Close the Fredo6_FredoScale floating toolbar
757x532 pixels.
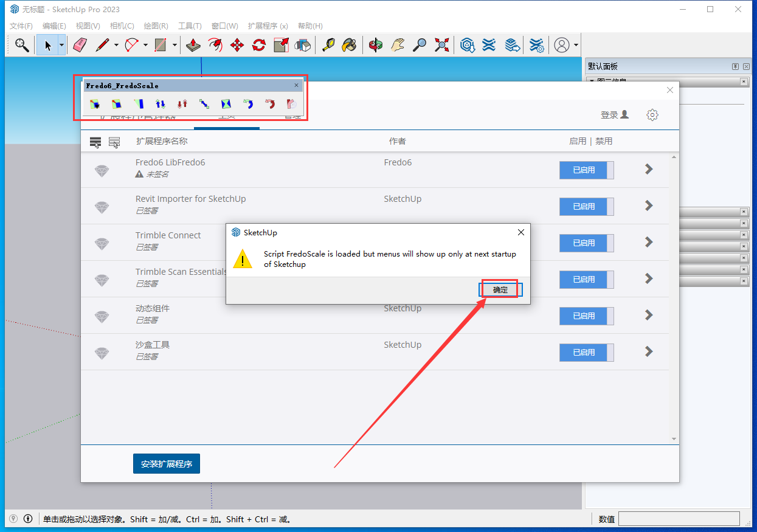(297, 86)
